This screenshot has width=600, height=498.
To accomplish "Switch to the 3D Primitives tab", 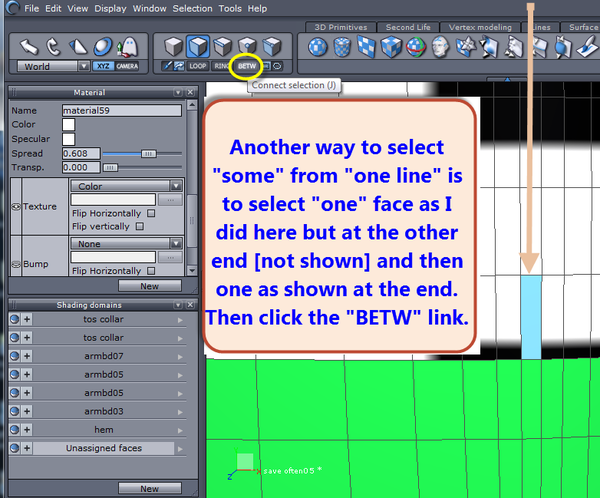I will click(x=341, y=27).
